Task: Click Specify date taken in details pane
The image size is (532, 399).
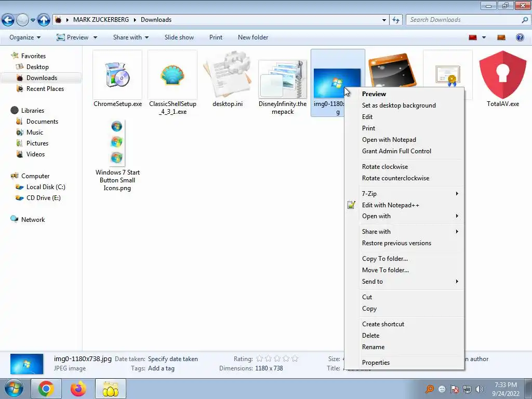Action: (x=172, y=359)
